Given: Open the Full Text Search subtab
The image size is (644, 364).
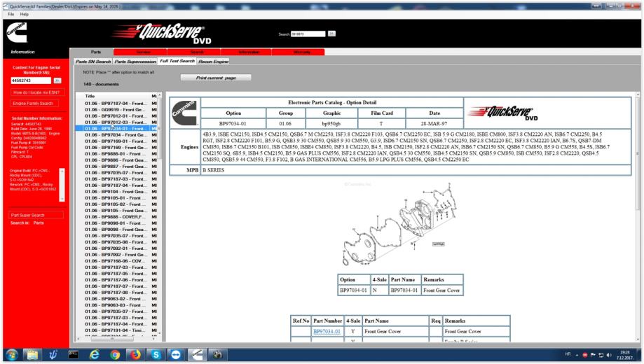Looking at the screenshot, I should click(x=177, y=61).
